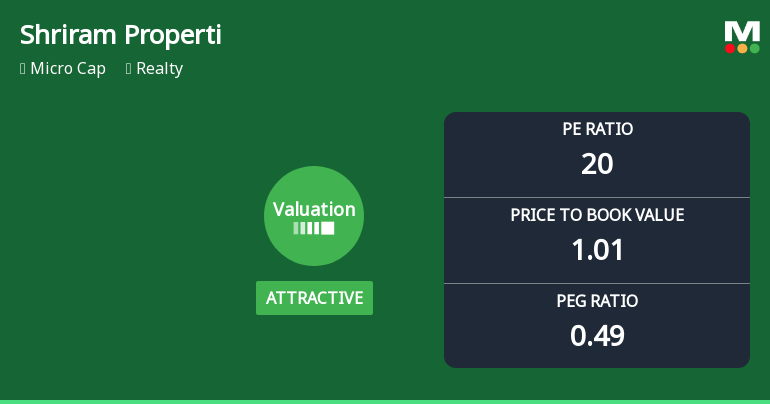Click the PEG ratio value 0.49
The width and height of the screenshot is (770, 404).
pos(597,335)
